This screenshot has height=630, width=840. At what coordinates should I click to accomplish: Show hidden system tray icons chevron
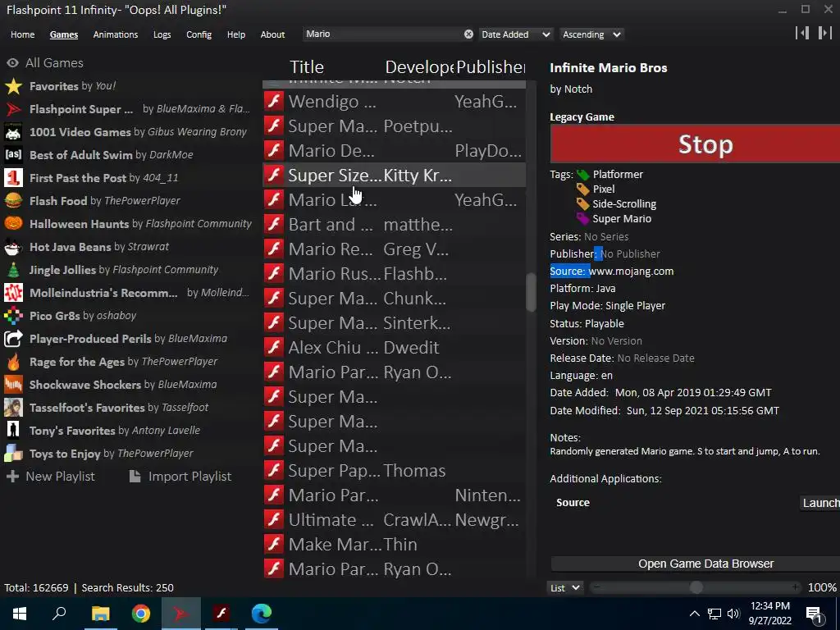click(694, 614)
